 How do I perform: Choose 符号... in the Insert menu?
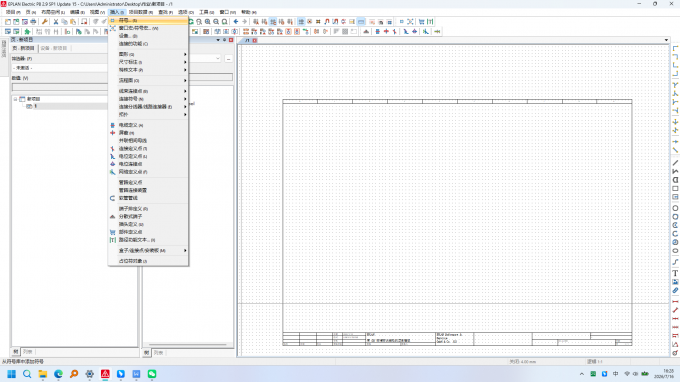point(148,20)
